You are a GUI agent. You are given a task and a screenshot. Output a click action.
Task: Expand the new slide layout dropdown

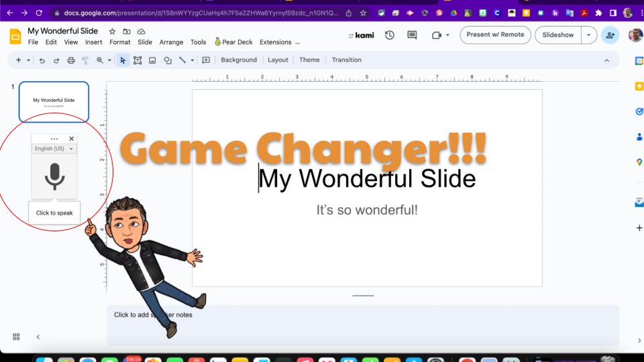pos(28,60)
